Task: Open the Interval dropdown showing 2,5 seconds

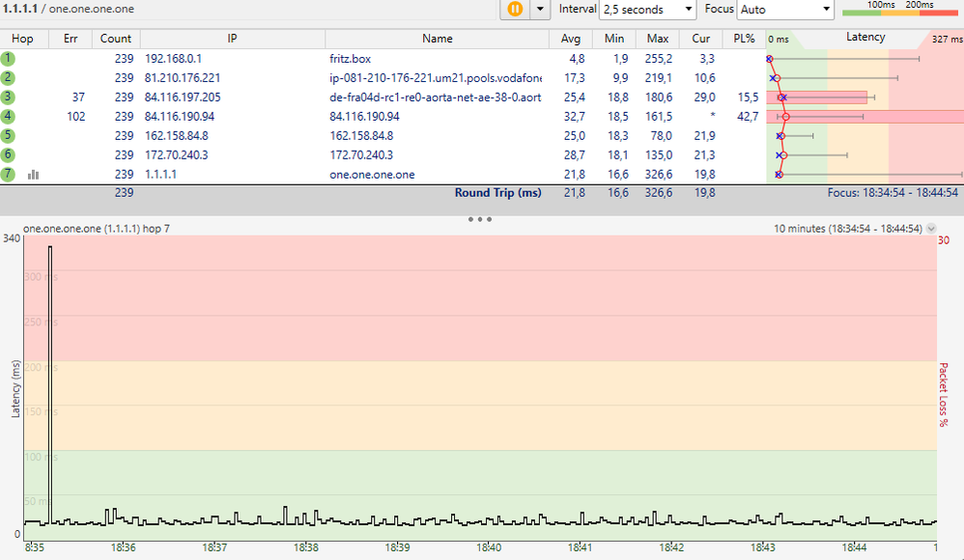Action: [x=647, y=10]
